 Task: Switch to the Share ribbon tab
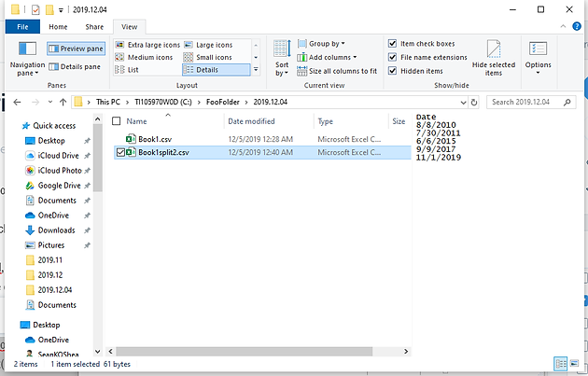[x=94, y=27]
